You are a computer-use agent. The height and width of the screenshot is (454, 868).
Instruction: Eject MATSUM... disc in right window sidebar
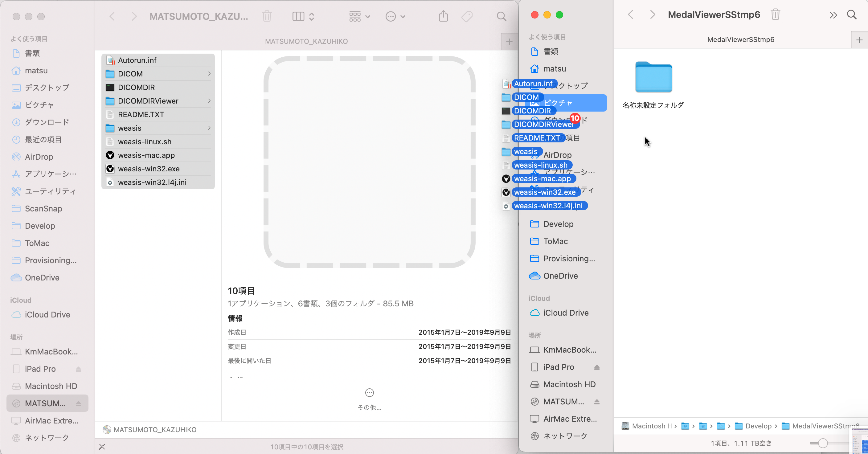coord(597,401)
